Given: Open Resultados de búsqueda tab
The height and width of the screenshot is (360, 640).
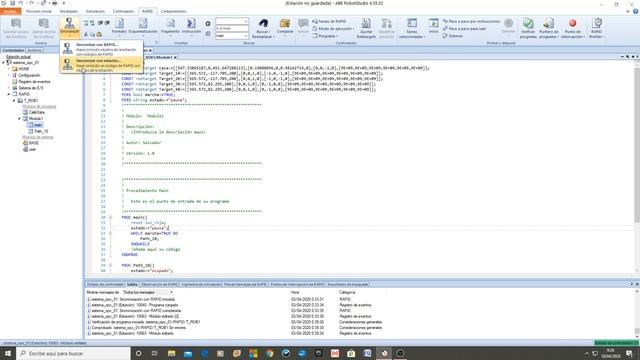Looking at the screenshot, I should pyautogui.click(x=348, y=284).
